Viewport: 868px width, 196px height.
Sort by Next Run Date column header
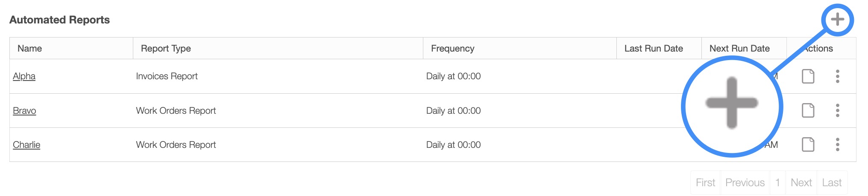739,49
